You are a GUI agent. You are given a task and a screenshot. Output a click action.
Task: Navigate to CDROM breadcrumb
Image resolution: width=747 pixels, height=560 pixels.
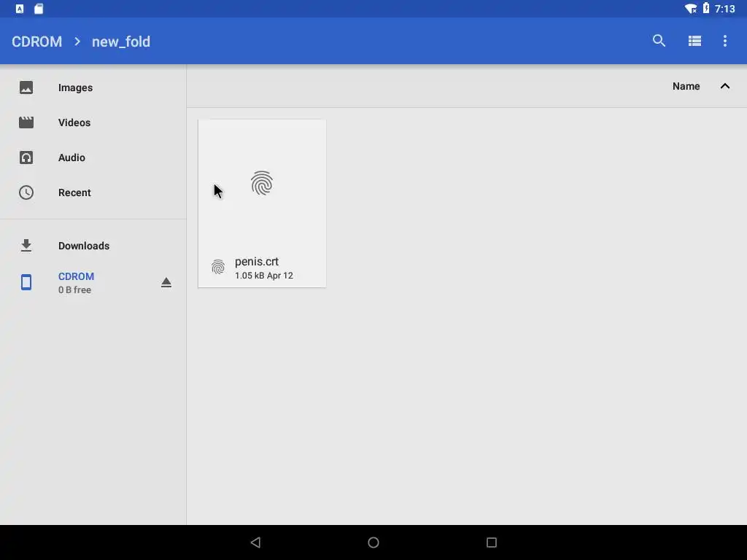pyautogui.click(x=36, y=42)
